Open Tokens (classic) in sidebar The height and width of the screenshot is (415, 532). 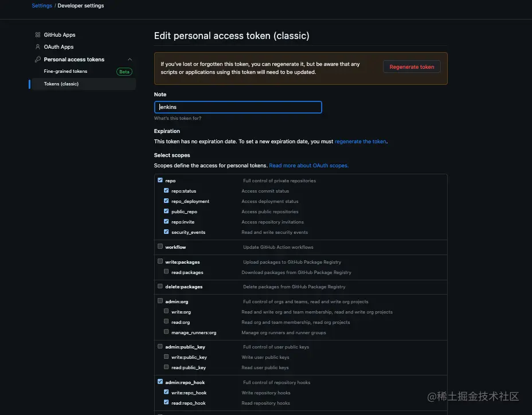tap(61, 84)
